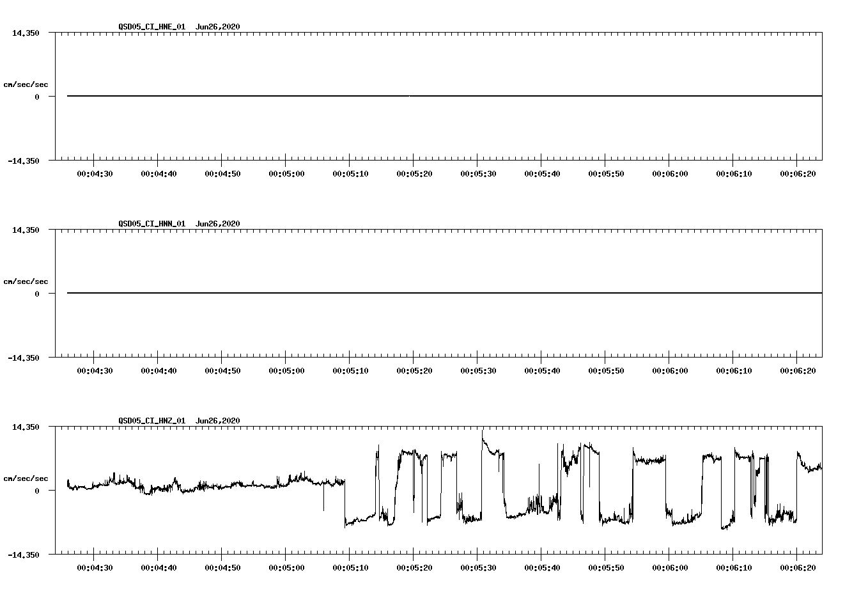
Task: Click the flat trace line in the HNE plot
Action: point(444,96)
